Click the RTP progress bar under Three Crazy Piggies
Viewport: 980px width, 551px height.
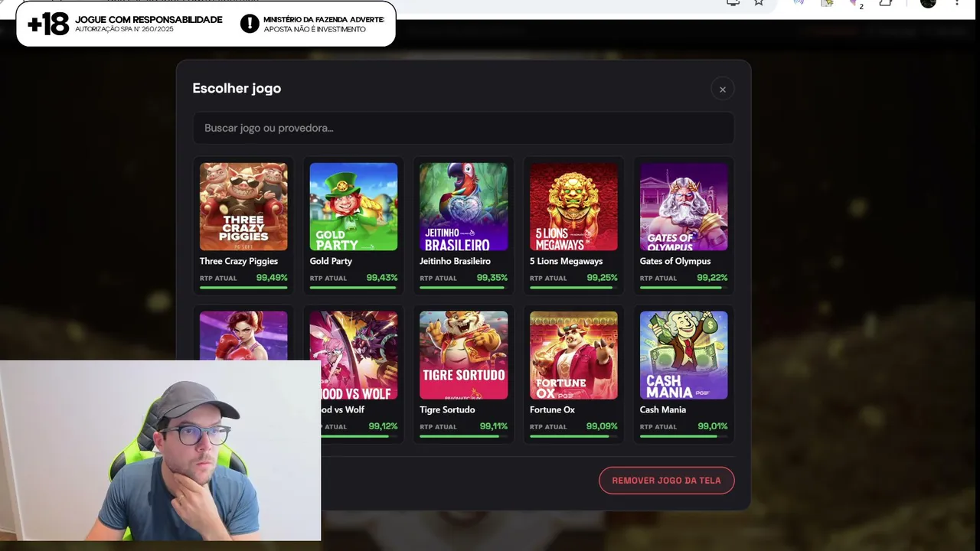(x=243, y=288)
